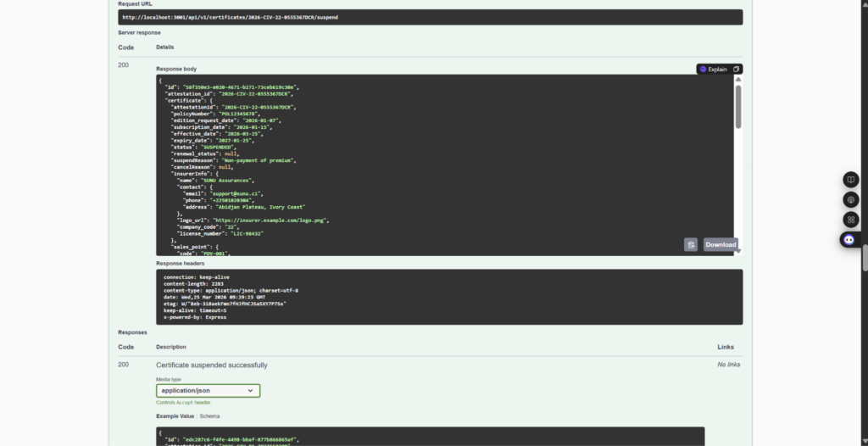Click the response body scroll-down arrow
Image resolution: width=868 pixels, height=446 pixels.
(738, 251)
